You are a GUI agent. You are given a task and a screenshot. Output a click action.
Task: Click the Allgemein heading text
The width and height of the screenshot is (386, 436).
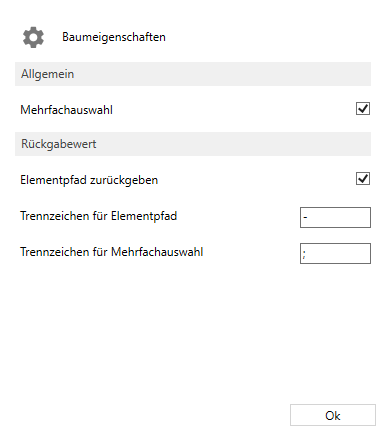pyautogui.click(x=48, y=74)
